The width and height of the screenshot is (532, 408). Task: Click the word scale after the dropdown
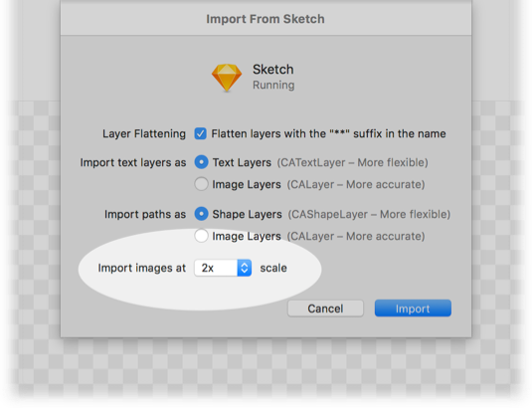(x=273, y=268)
